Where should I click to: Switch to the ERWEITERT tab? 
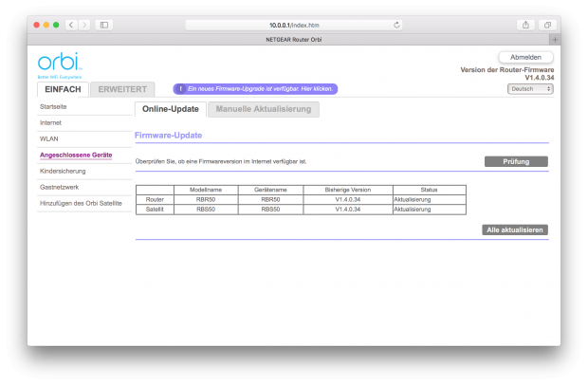pos(122,89)
